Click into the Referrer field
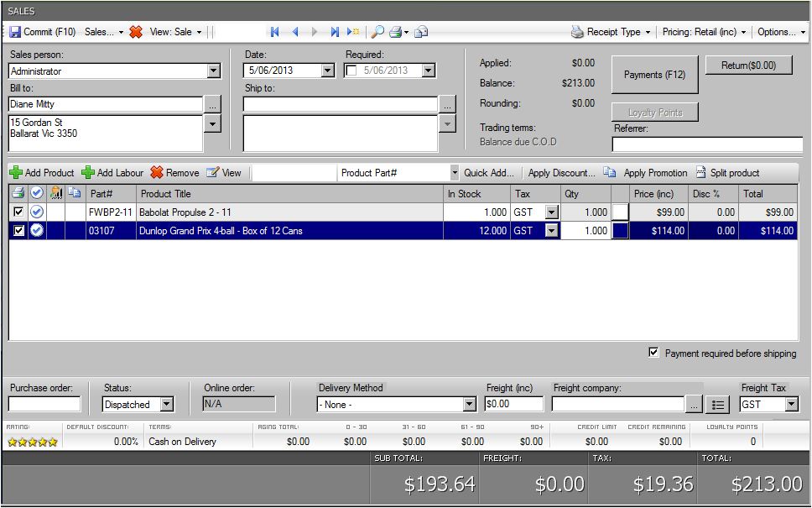 (707, 144)
